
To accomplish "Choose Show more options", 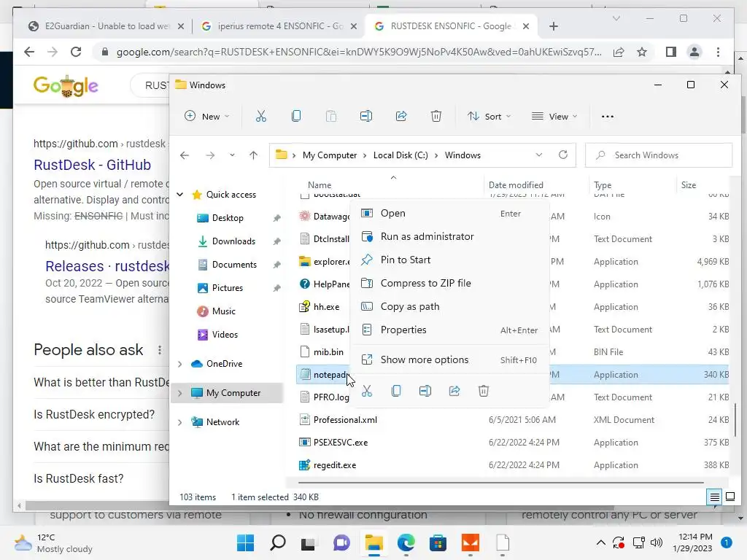I will coord(449,360).
